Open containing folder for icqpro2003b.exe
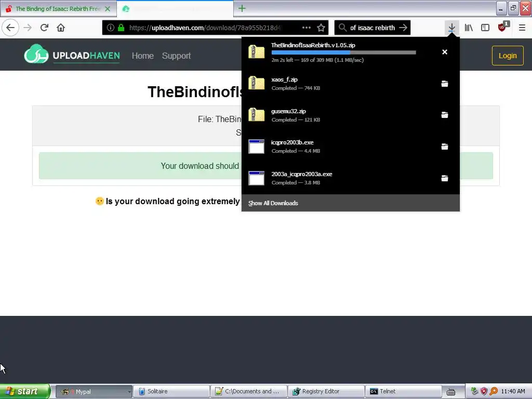Image resolution: width=532 pixels, height=399 pixels. point(445,147)
